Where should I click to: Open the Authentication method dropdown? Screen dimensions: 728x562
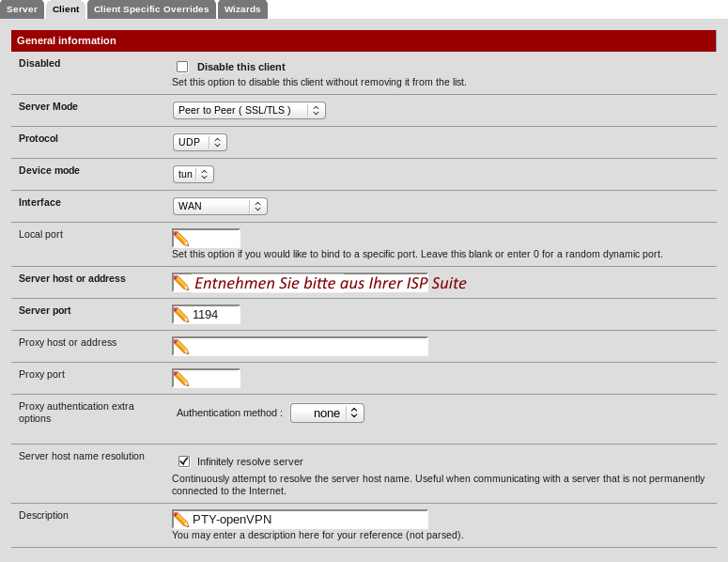[327, 414]
